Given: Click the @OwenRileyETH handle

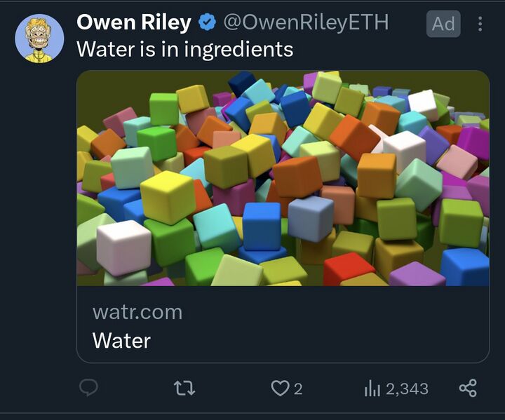Looking at the screenshot, I should click(306, 23).
